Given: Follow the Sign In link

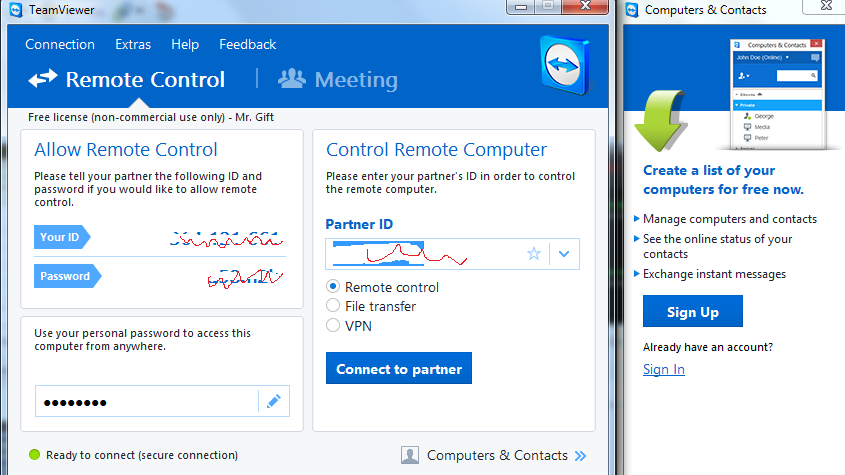Looking at the screenshot, I should tap(664, 369).
